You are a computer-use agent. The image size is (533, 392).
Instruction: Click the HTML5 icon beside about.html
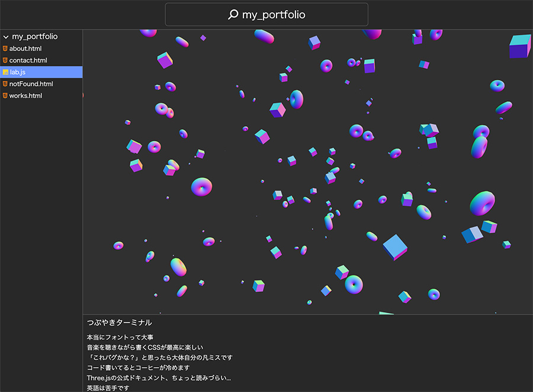[x=5, y=49]
